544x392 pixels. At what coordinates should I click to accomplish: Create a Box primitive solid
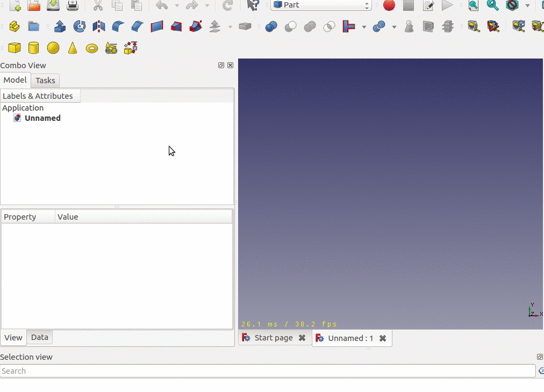pyautogui.click(x=15, y=48)
